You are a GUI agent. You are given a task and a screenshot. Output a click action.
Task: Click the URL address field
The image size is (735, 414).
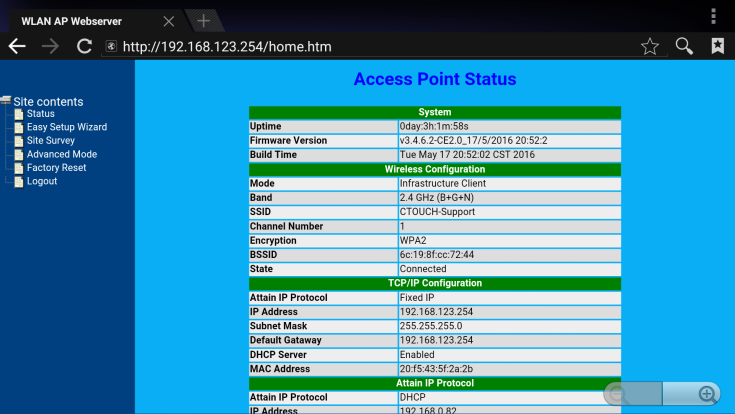(370, 46)
